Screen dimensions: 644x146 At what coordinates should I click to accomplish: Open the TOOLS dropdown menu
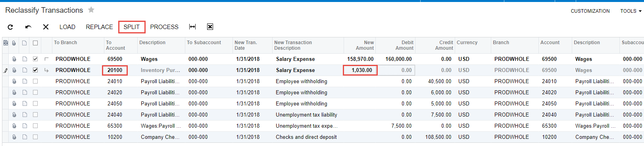[631, 11]
